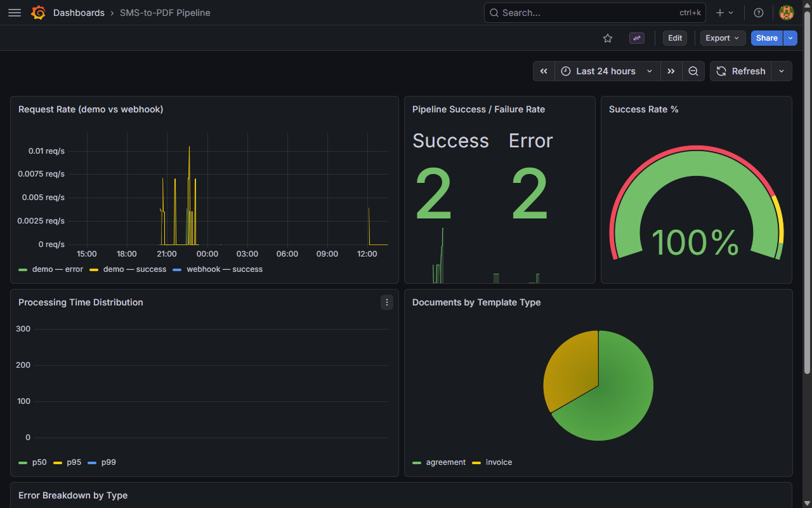Go to Dashboards in the breadcrumb
This screenshot has height=508, width=812.
click(x=79, y=13)
